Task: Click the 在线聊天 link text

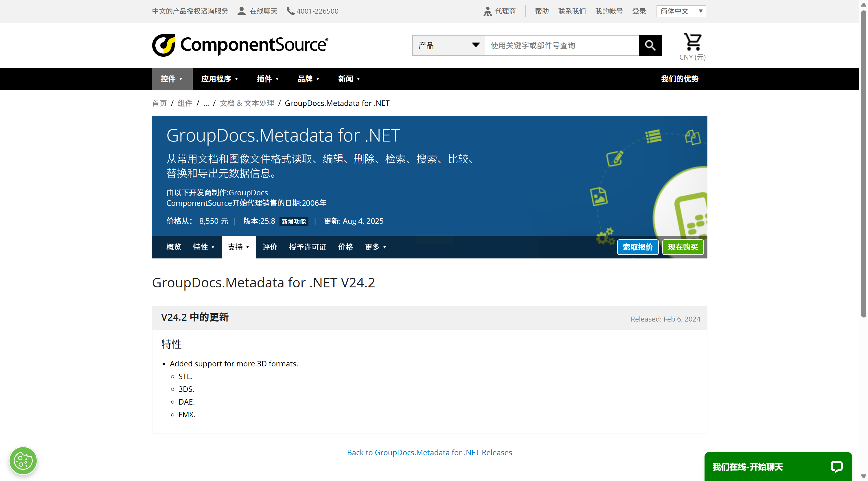Action: 264,11
